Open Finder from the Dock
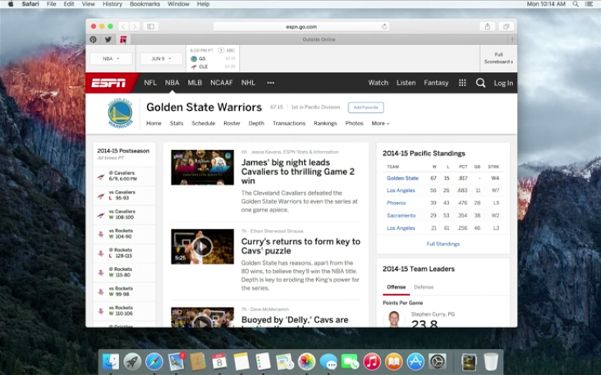 (111, 362)
